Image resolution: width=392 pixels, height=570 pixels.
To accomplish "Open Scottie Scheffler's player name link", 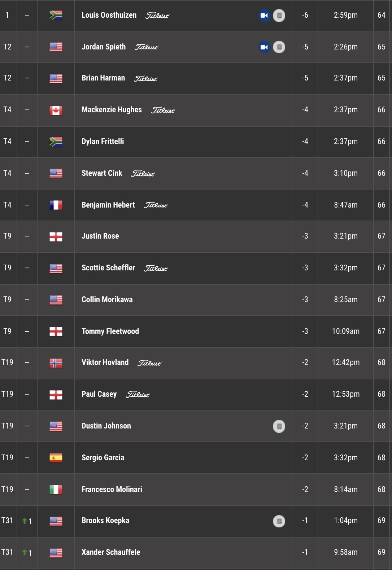I will click(108, 268).
